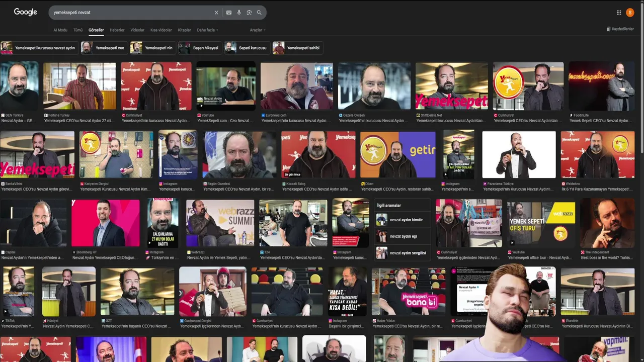Select the Yemeksepeti kurucusu nevzat aydın chip
Image resolution: width=644 pixels, height=362 pixels.
click(x=39, y=48)
